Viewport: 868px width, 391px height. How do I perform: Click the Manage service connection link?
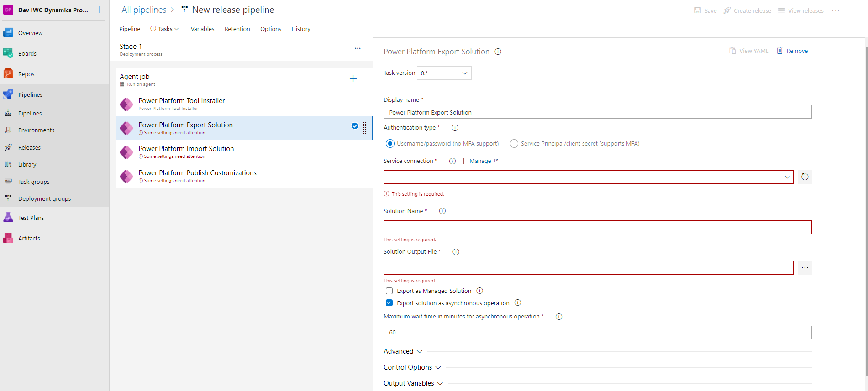[x=484, y=161]
